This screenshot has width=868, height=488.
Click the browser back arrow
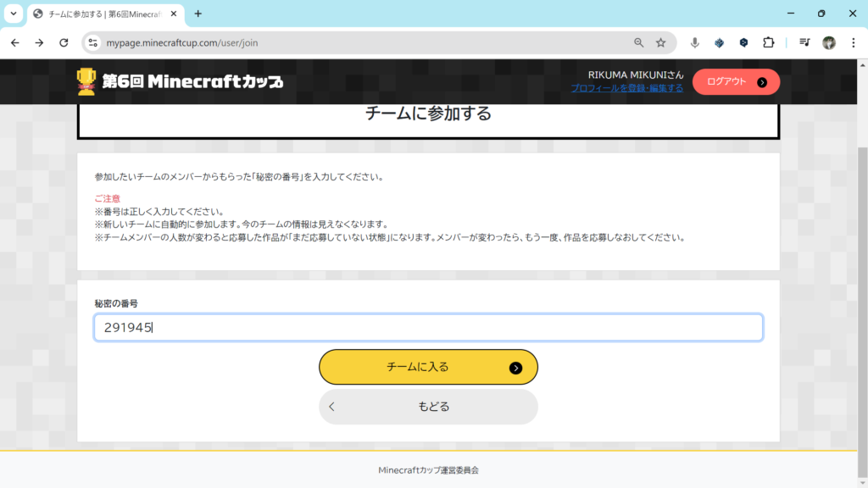click(x=14, y=42)
